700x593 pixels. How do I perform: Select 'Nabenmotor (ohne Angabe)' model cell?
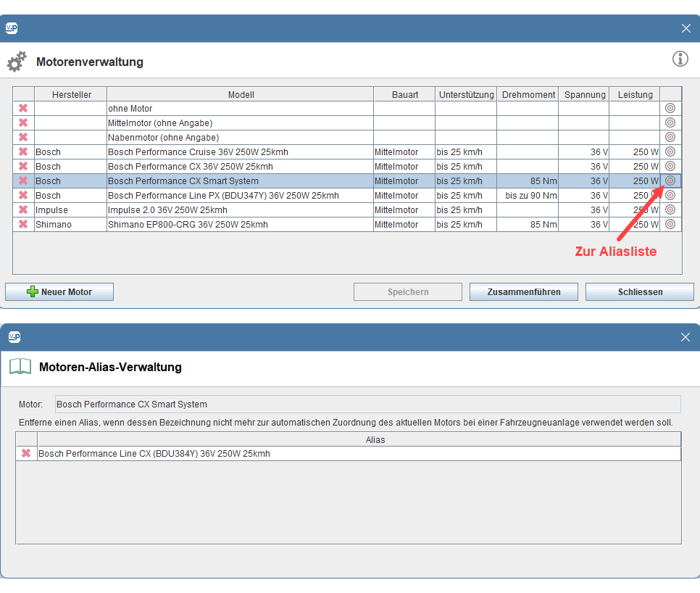(x=240, y=137)
